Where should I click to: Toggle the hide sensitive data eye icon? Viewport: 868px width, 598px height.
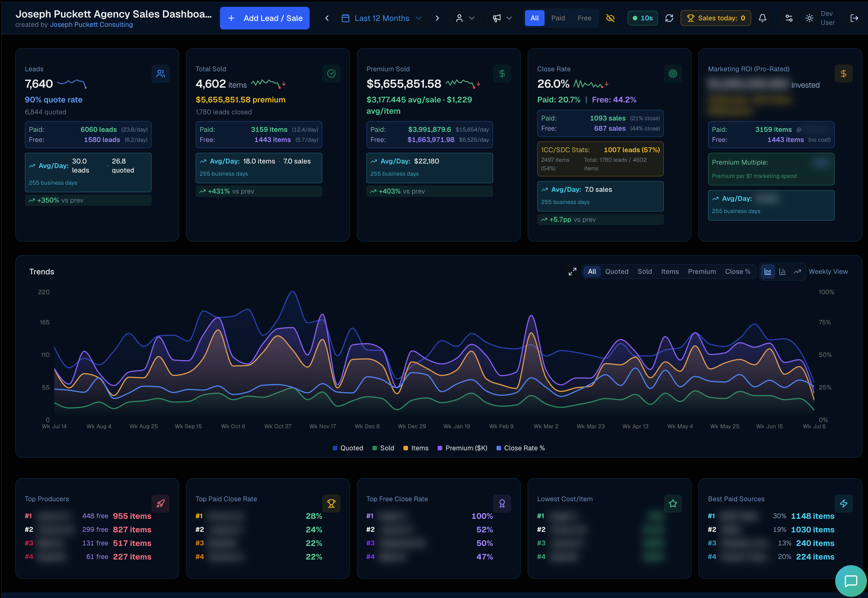pos(610,18)
